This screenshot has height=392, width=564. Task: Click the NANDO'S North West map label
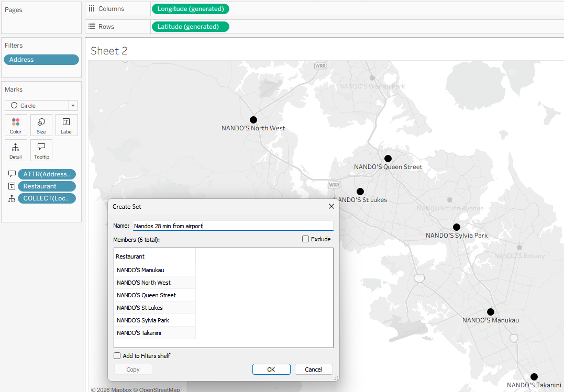click(x=253, y=128)
